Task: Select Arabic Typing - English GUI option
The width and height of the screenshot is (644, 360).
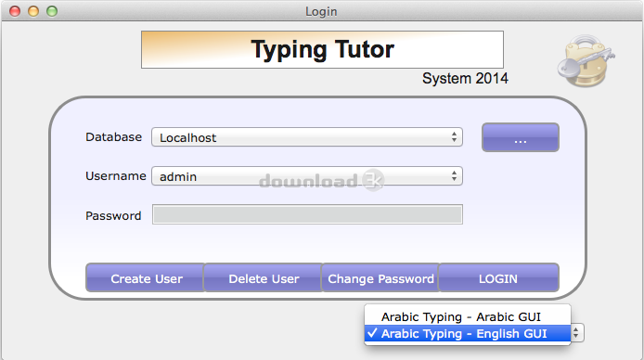Action: point(468,333)
